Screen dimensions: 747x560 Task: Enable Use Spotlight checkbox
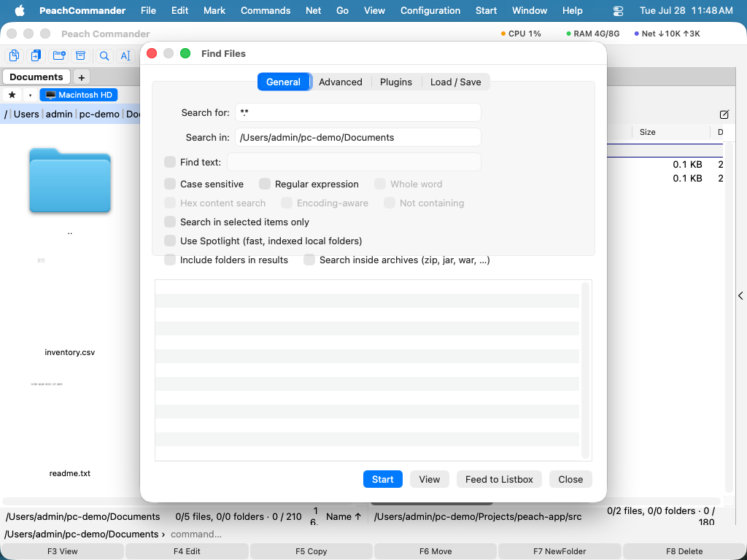coord(170,241)
